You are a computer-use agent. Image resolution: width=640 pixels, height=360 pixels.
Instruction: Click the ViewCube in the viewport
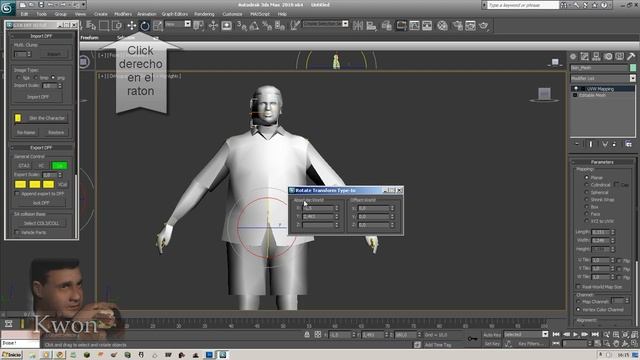click(544, 95)
